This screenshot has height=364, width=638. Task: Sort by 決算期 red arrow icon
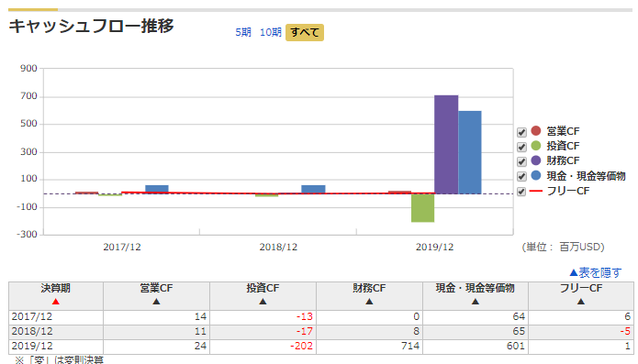(x=56, y=302)
